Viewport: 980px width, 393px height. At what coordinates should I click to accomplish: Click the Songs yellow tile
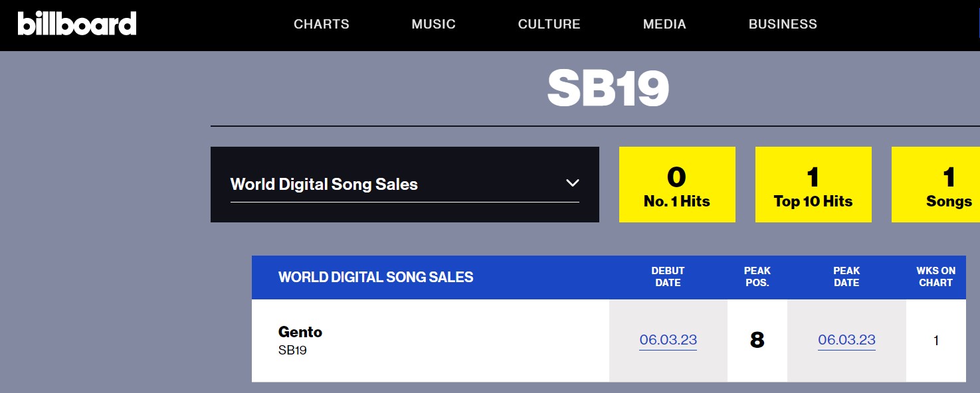936,185
